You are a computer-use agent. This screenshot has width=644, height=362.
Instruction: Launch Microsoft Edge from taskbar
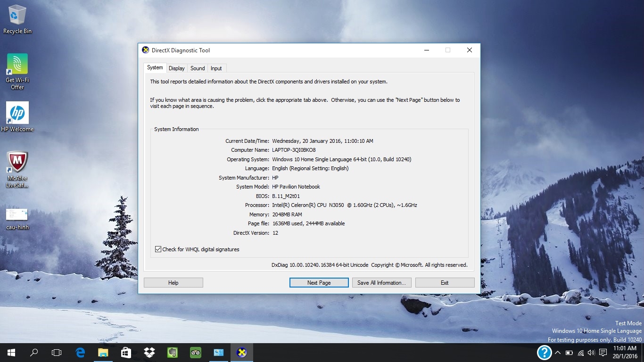[80, 352]
